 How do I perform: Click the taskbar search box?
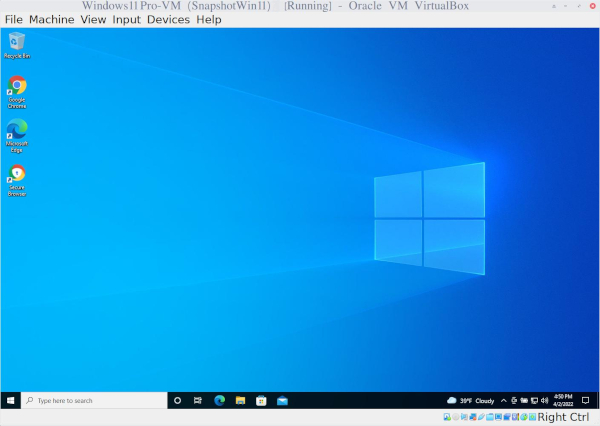95,400
